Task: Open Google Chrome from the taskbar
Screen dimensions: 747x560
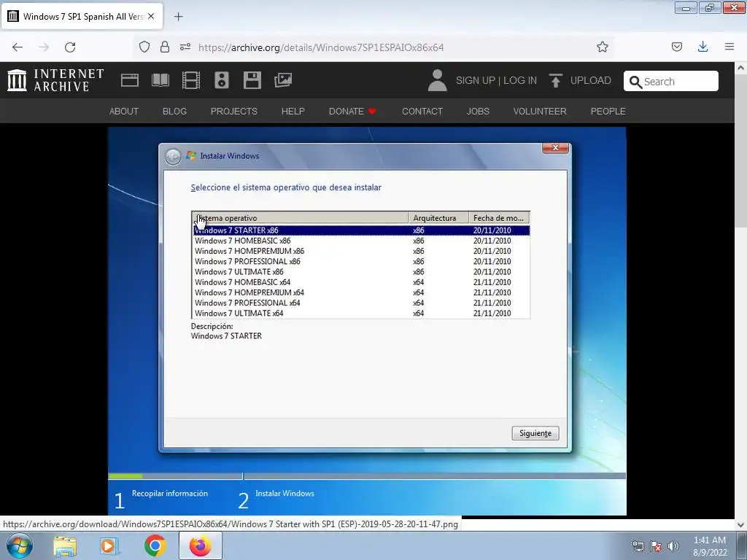Action: coord(155,545)
